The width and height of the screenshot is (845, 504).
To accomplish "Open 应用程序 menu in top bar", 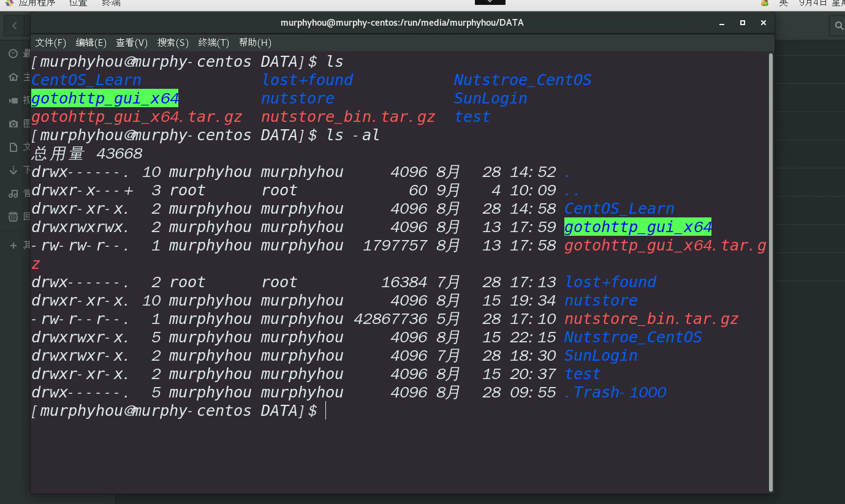I will (x=37, y=3).
